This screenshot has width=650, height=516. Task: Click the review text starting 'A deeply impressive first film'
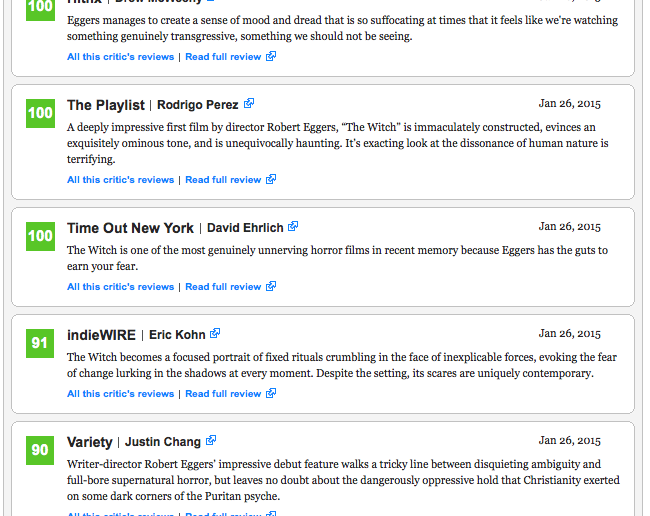click(x=338, y=143)
